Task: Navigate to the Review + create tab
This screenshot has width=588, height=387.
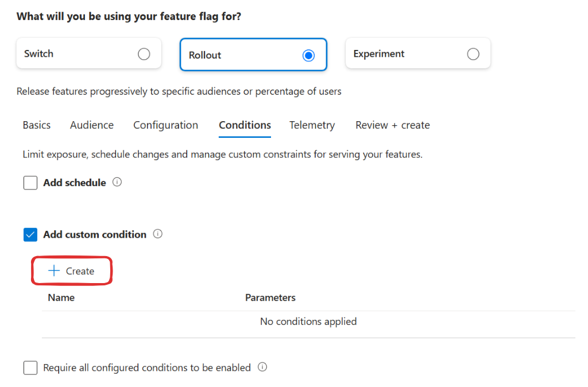Action: (x=393, y=125)
